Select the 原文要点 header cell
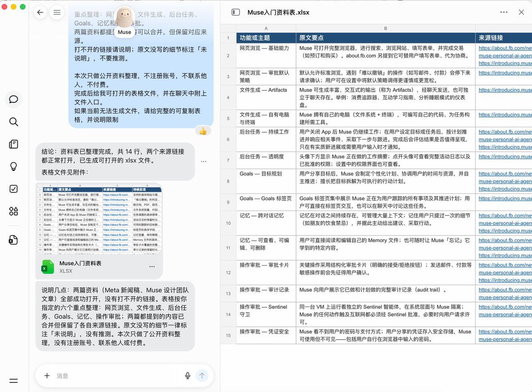This screenshot has width=532, height=392. [x=386, y=38]
